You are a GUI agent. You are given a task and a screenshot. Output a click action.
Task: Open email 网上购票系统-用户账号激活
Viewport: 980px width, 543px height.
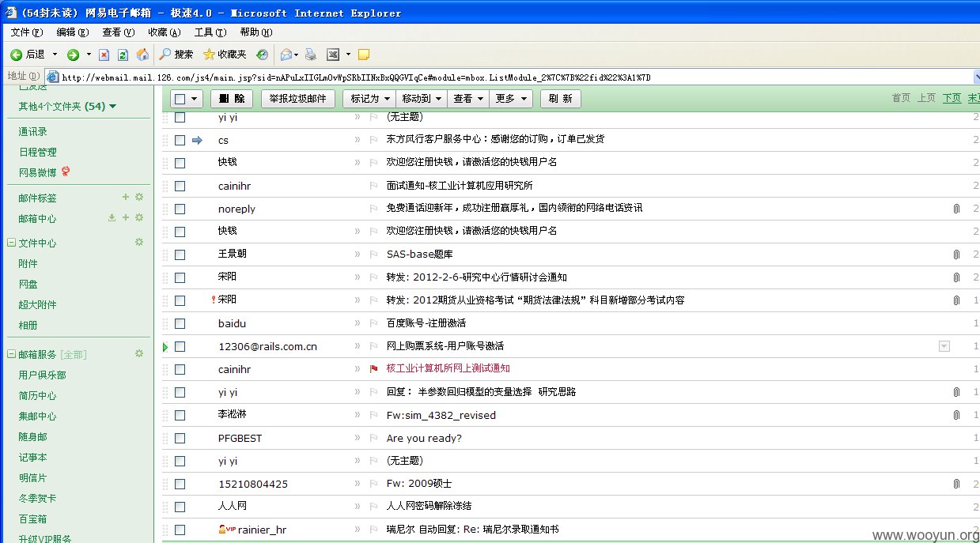[445, 346]
